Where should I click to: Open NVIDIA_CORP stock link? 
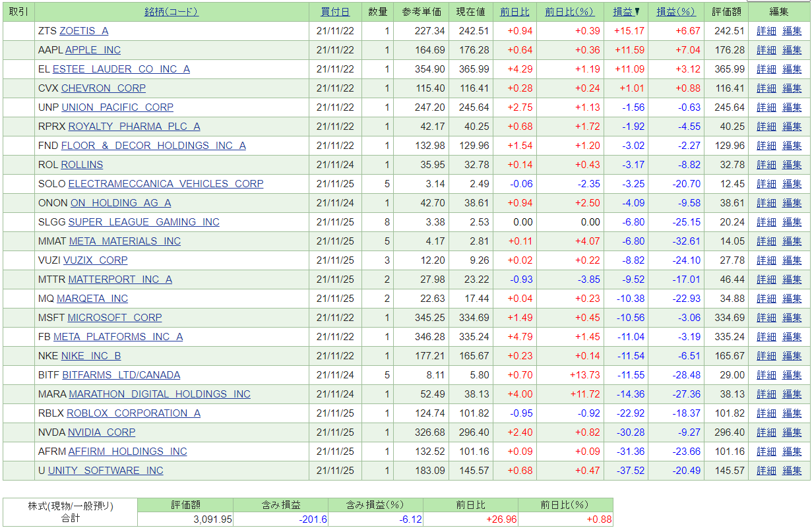coord(102,432)
